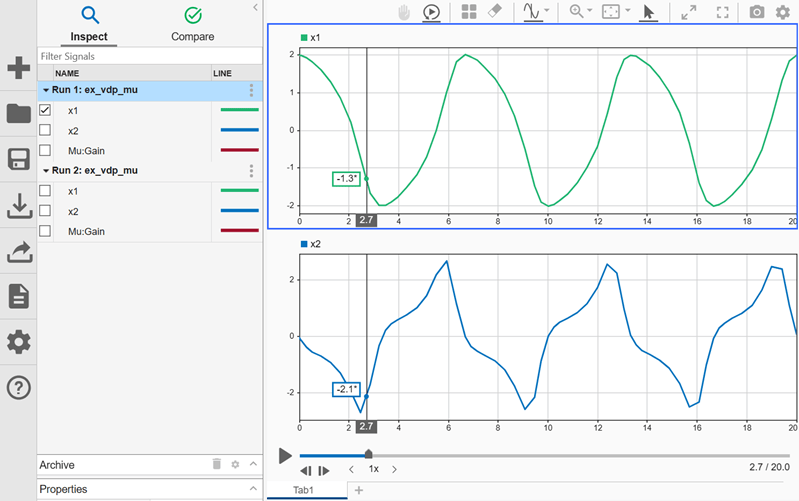Switch to the Inspect tab
The width and height of the screenshot is (799, 501).
[x=89, y=24]
